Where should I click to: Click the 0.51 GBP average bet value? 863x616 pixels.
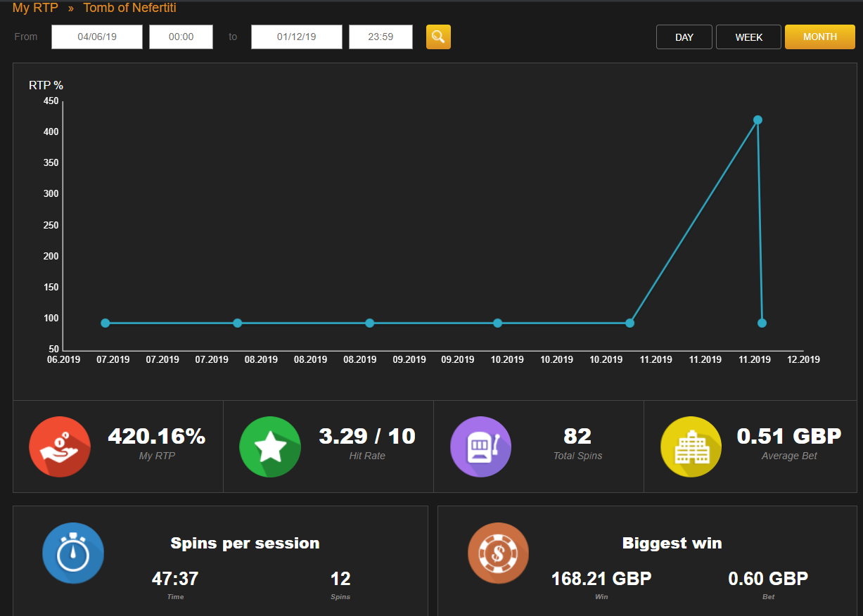click(x=789, y=436)
